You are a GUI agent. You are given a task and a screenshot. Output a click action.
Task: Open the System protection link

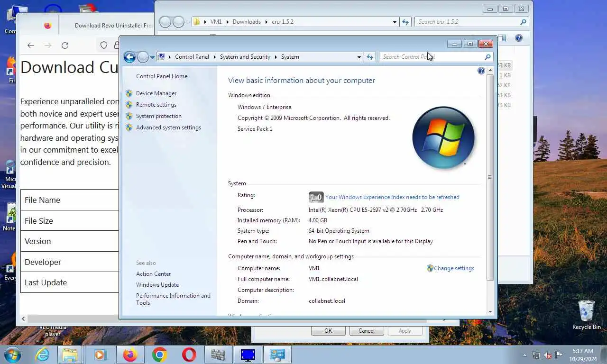tap(158, 116)
